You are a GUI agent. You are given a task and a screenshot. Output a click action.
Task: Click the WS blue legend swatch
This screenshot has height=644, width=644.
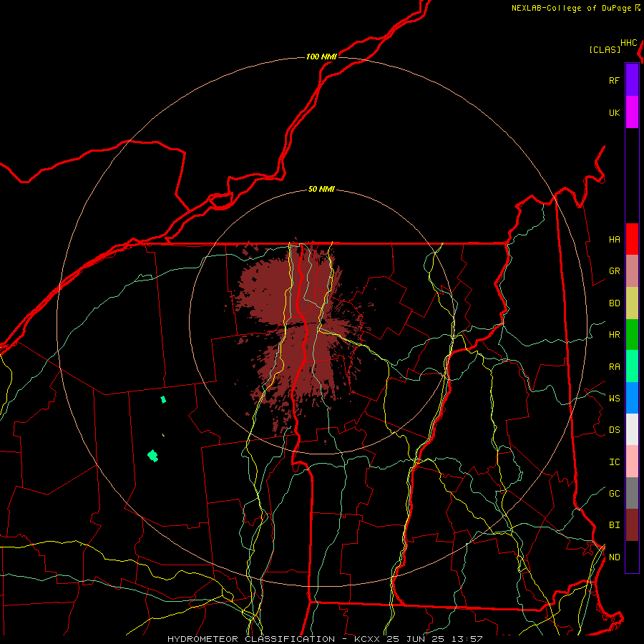(x=632, y=398)
